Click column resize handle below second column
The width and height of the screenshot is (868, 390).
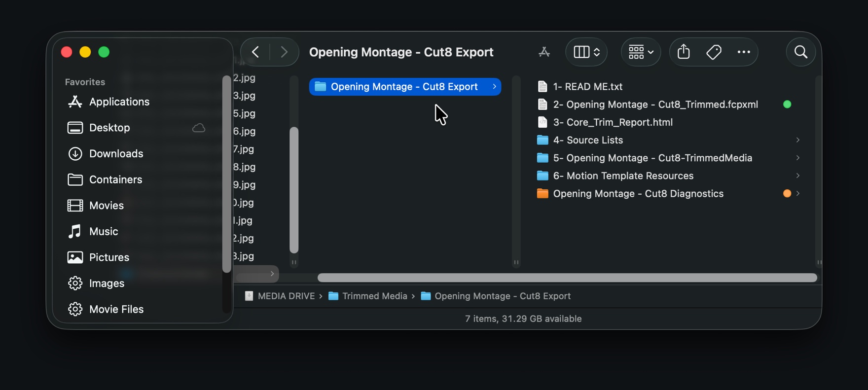[x=516, y=262]
